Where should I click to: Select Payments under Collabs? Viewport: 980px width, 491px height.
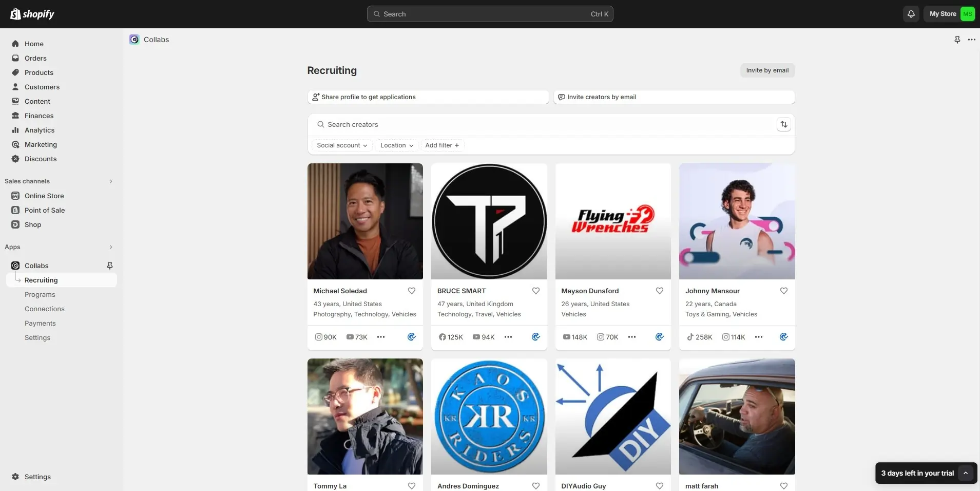40,323
